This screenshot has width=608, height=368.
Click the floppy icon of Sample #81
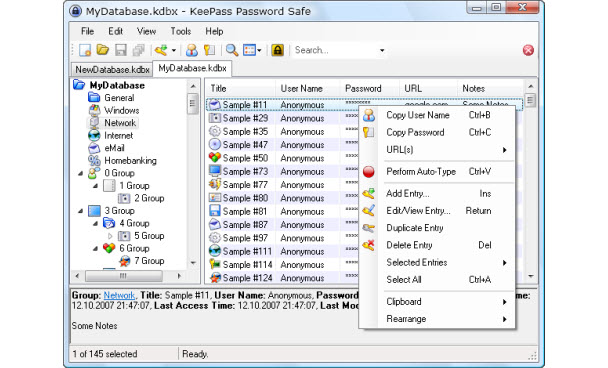pos(214,211)
